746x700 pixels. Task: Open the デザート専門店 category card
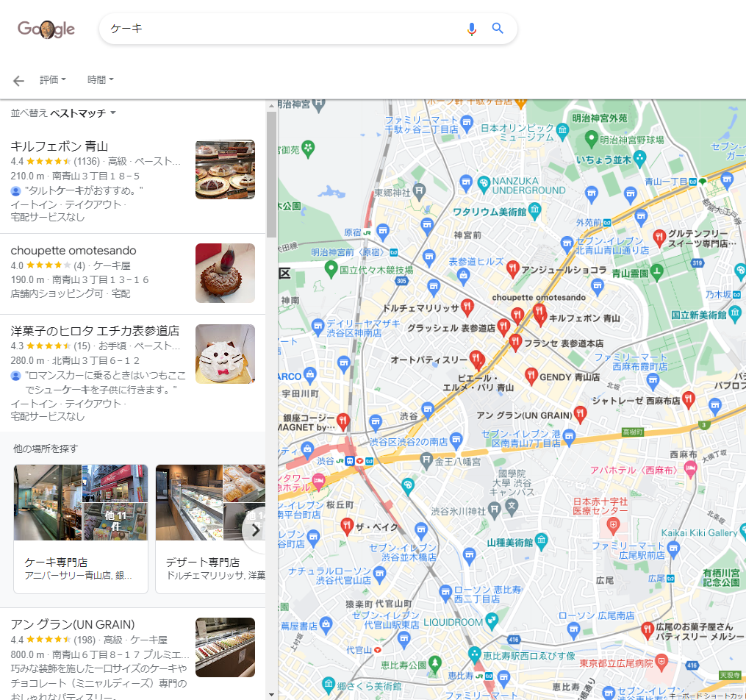coord(210,529)
